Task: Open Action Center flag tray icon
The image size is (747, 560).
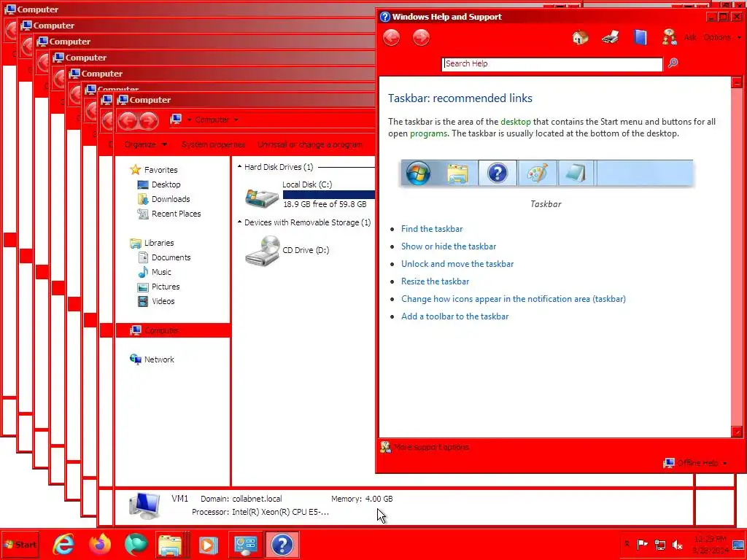Action: (642, 544)
